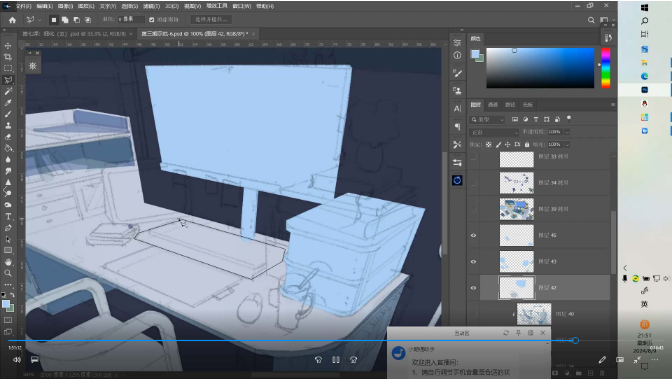Hide layer 42 using eye icon
672x379 pixels.
473,288
